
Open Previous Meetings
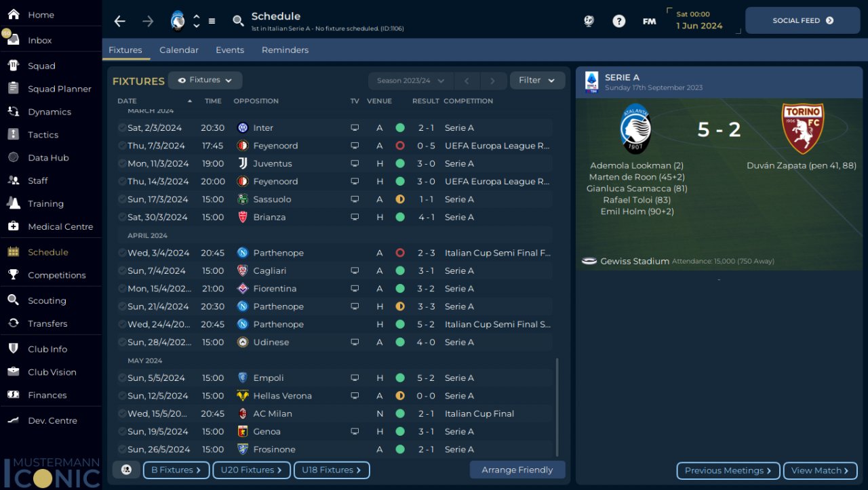(x=728, y=470)
